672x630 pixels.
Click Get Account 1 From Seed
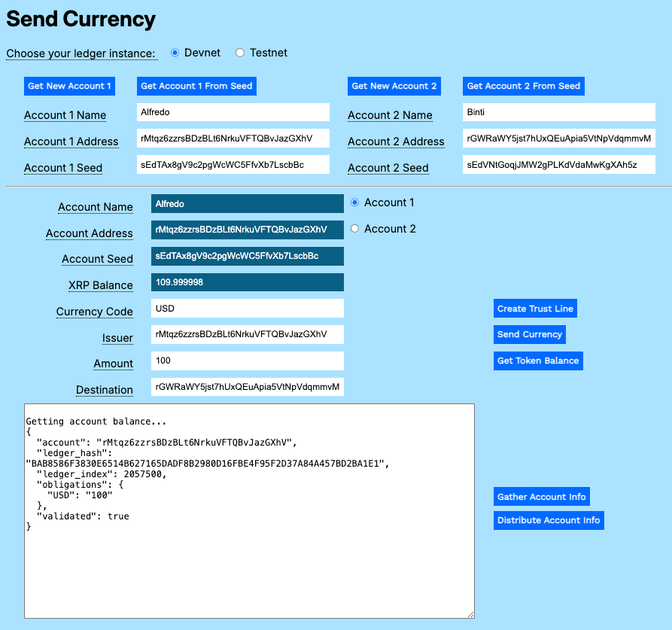[x=196, y=86]
